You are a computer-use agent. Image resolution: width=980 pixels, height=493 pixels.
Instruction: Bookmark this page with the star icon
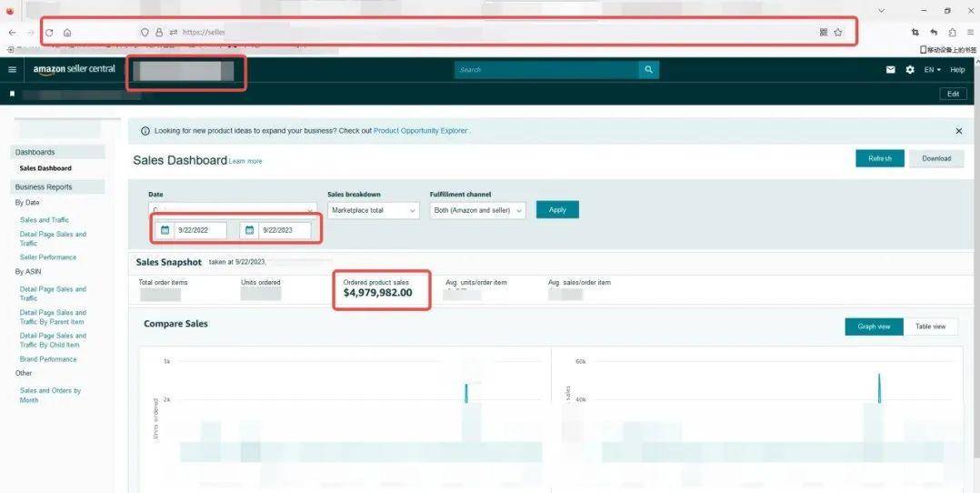tap(838, 33)
